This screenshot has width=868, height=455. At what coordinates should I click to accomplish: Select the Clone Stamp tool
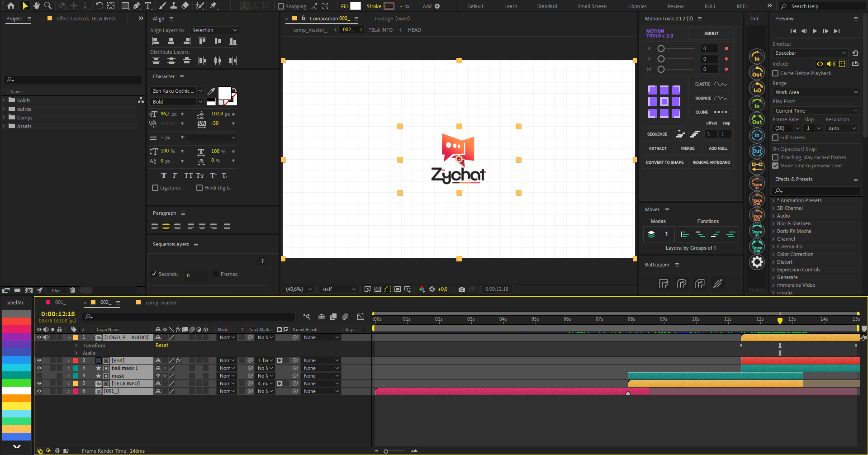click(174, 6)
